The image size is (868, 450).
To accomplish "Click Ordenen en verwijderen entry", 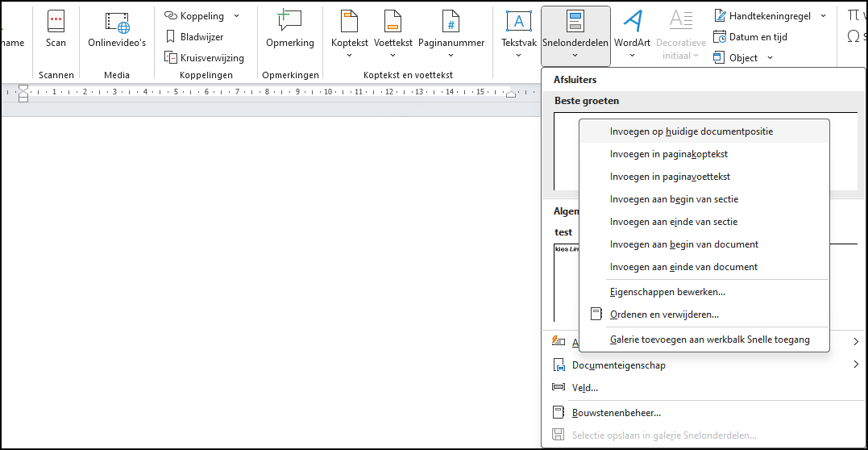I will coord(704,315).
